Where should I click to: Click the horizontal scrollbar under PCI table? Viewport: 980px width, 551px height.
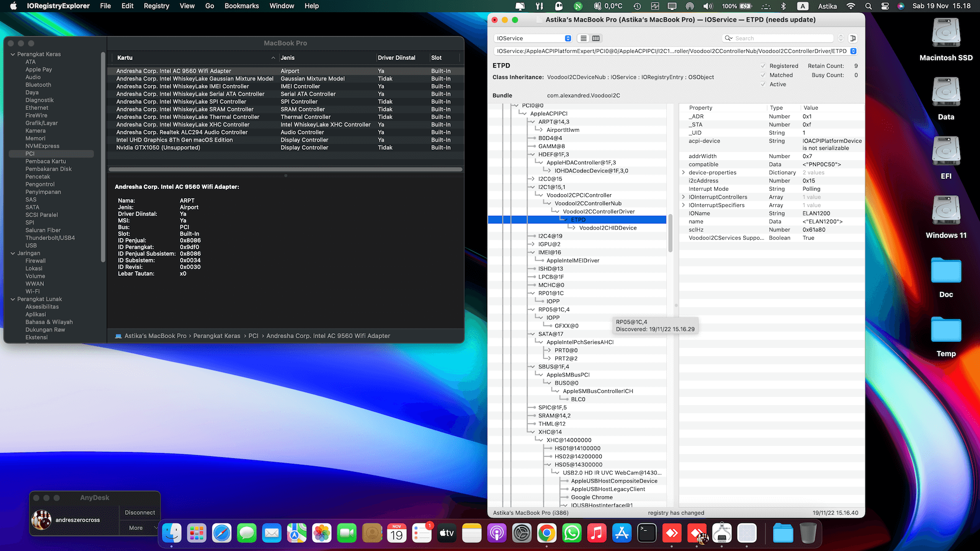286,169
